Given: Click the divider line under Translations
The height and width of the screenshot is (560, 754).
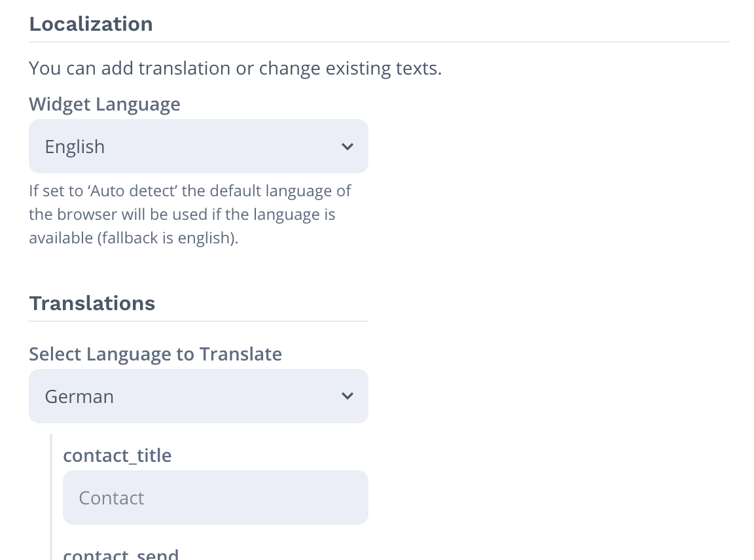Looking at the screenshot, I should 196,320.
